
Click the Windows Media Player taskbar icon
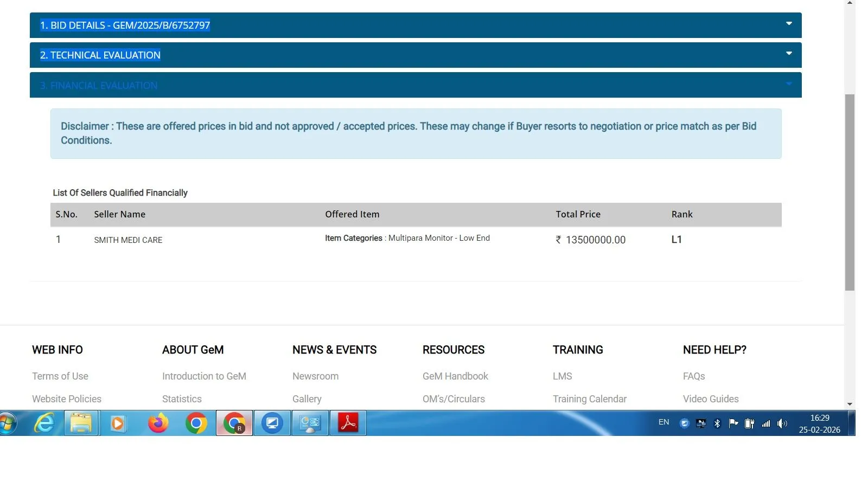pyautogui.click(x=118, y=423)
